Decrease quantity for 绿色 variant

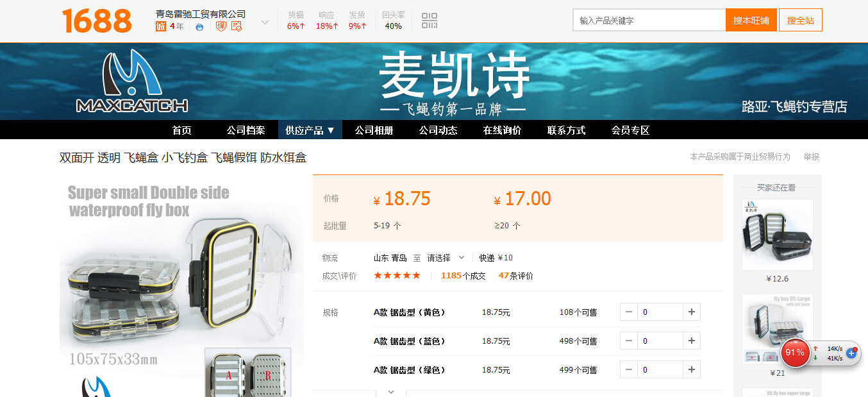coord(629,370)
